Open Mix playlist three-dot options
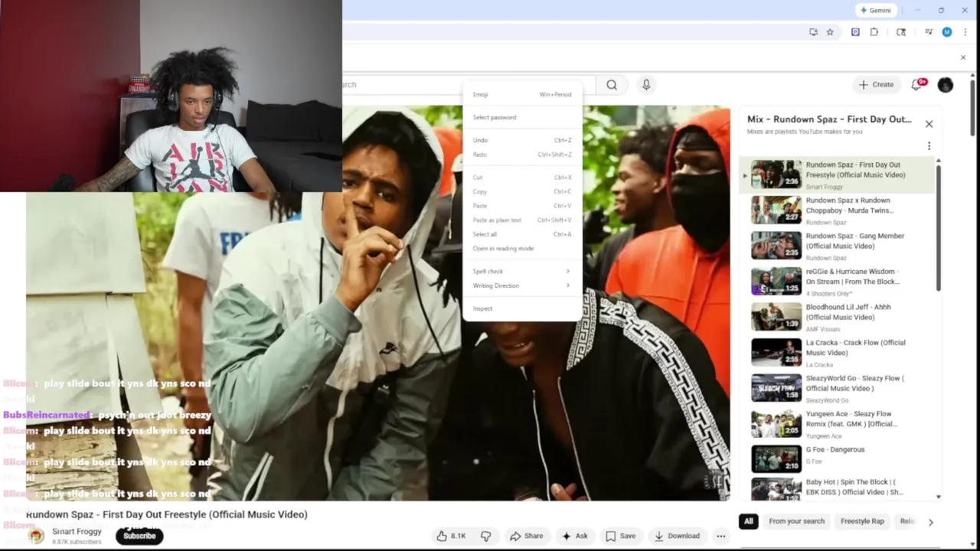 929,146
